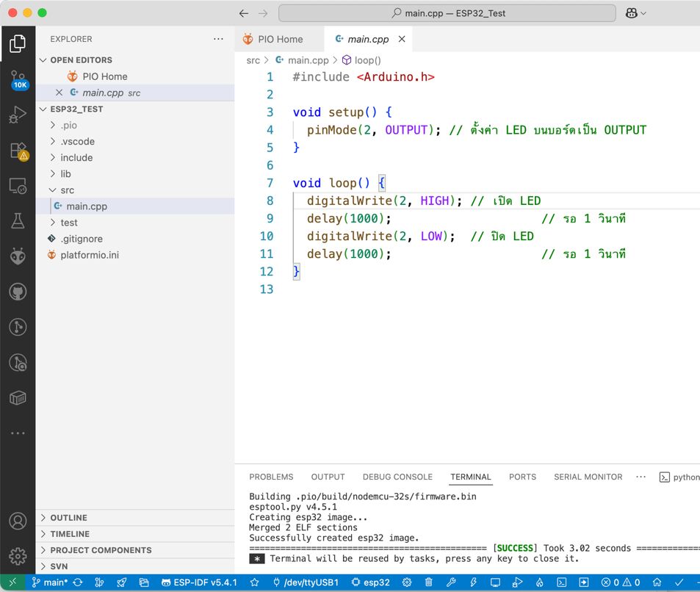Image resolution: width=700 pixels, height=592 pixels.
Task: Click the main* git branch in status bar
Action: click(x=49, y=582)
